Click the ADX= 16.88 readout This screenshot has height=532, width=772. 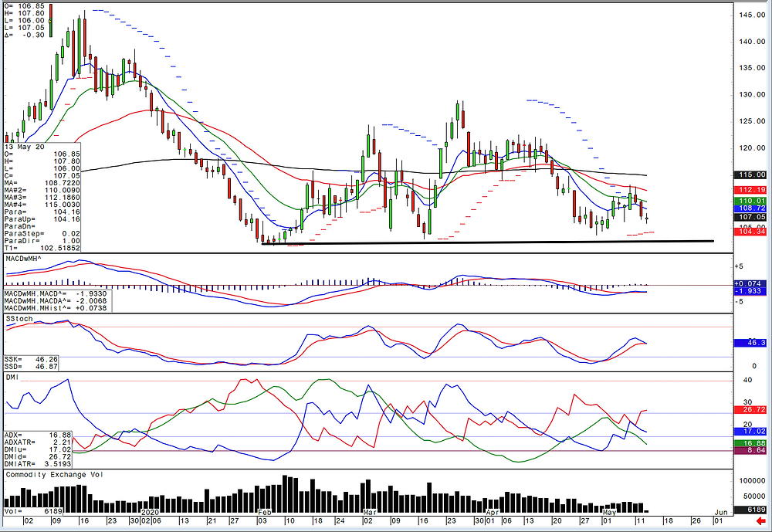pos(38,435)
